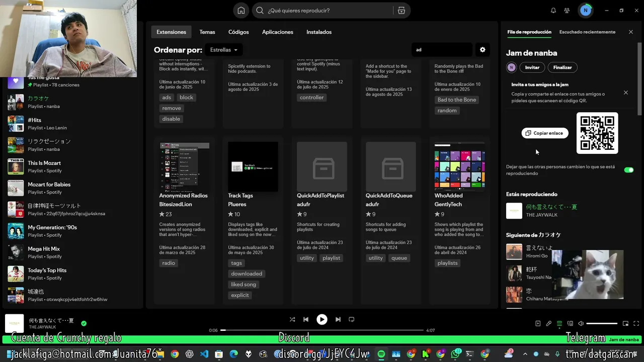Open the Escuchado recientemente tab
This screenshot has width=644, height=362.
click(587, 32)
